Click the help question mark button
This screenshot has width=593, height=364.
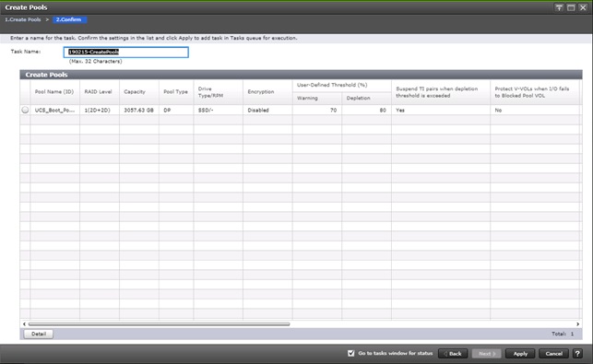click(x=577, y=354)
